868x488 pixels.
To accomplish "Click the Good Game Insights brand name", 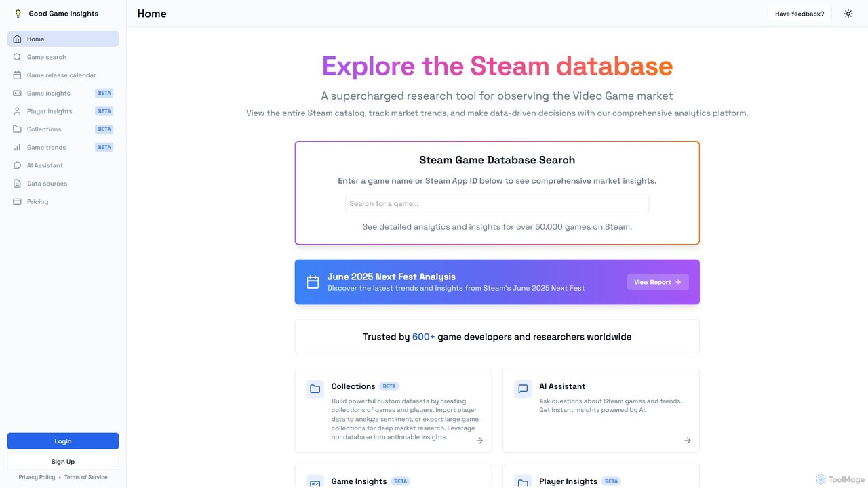I will [64, 14].
